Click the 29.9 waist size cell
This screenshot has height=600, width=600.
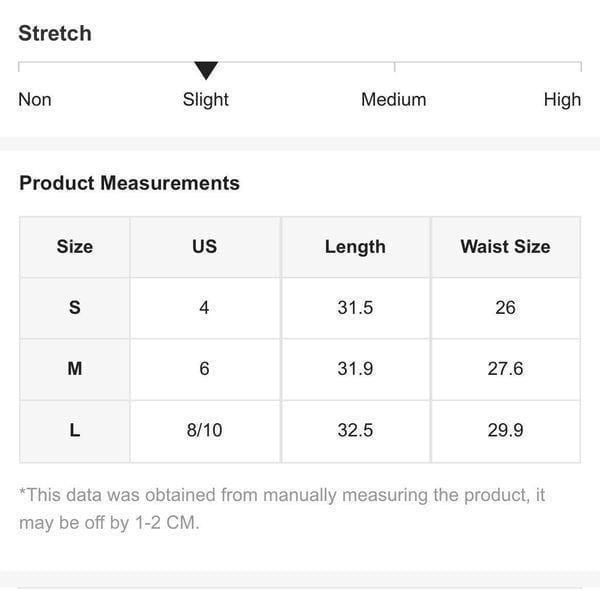point(505,431)
